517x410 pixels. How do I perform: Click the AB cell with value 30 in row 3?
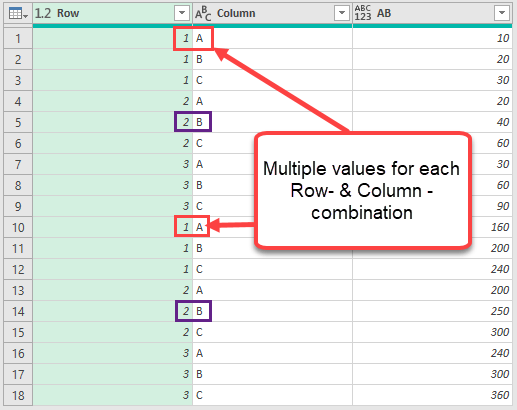coord(432,80)
